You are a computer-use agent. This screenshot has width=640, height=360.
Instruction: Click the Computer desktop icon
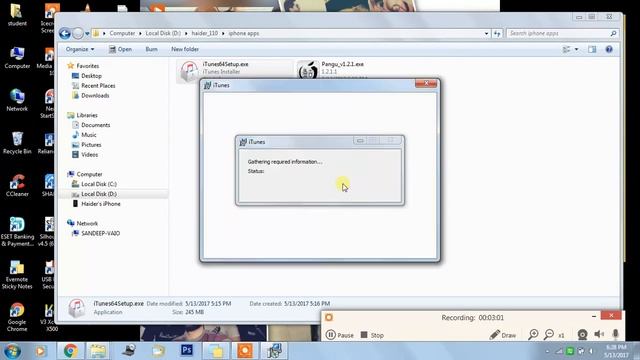17,58
